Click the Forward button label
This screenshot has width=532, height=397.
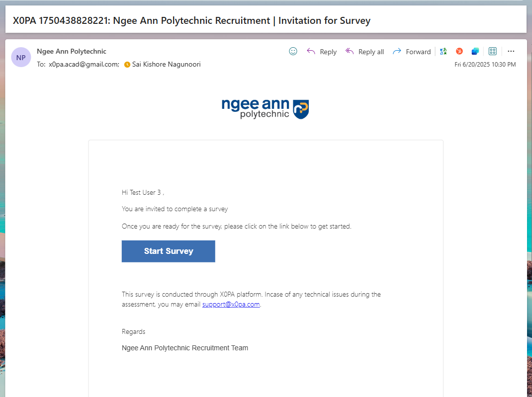tap(418, 52)
